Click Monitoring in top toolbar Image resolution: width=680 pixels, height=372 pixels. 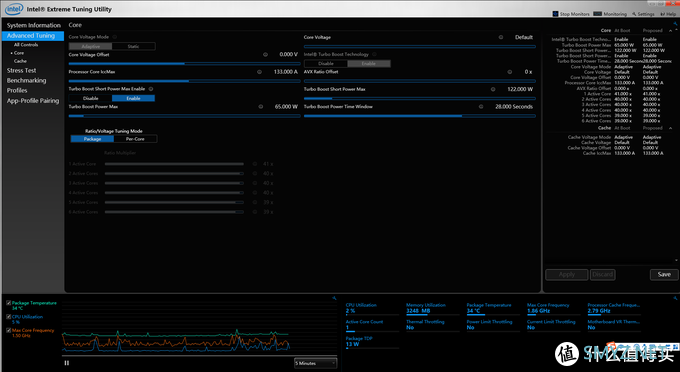tap(610, 14)
